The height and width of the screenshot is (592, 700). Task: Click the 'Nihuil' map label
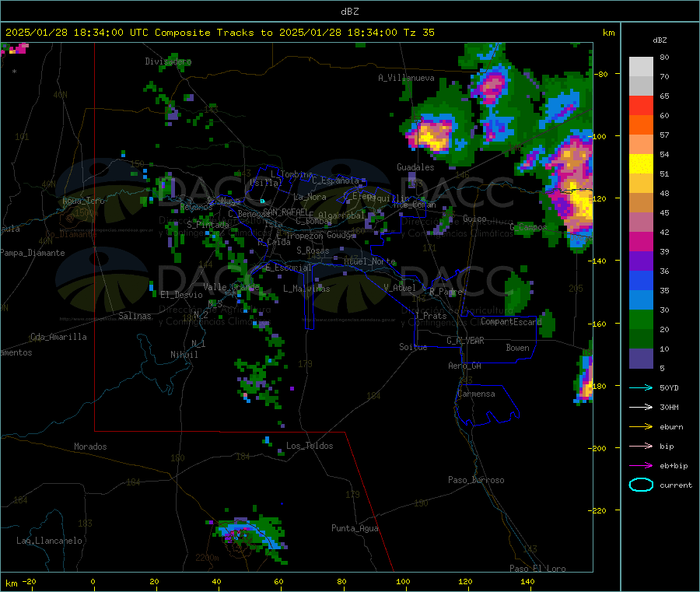coord(184,355)
